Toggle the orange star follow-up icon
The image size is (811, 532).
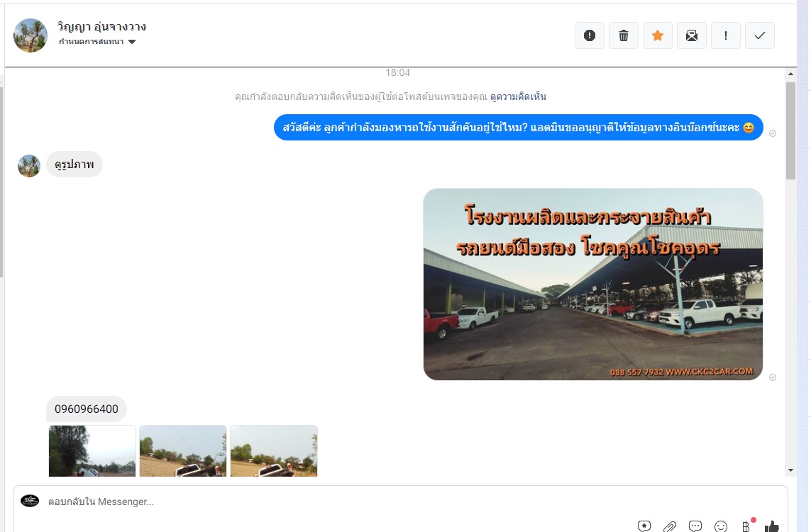coord(658,35)
